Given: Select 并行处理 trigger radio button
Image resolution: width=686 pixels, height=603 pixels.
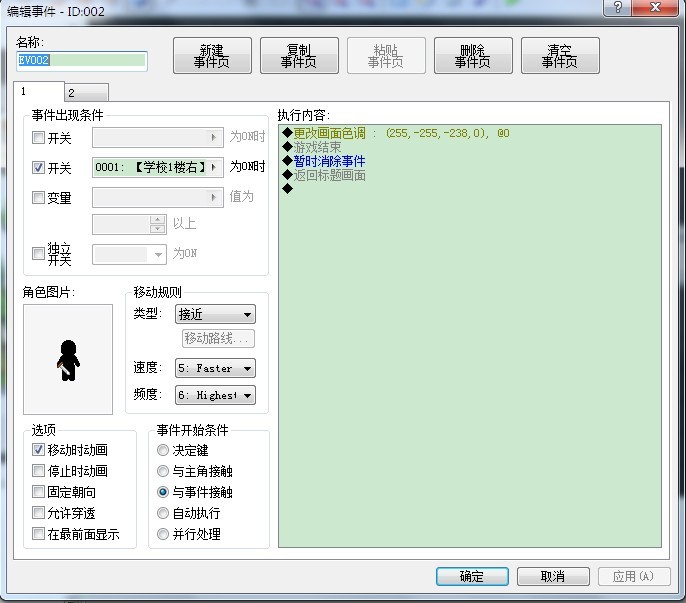Looking at the screenshot, I should tap(163, 534).
